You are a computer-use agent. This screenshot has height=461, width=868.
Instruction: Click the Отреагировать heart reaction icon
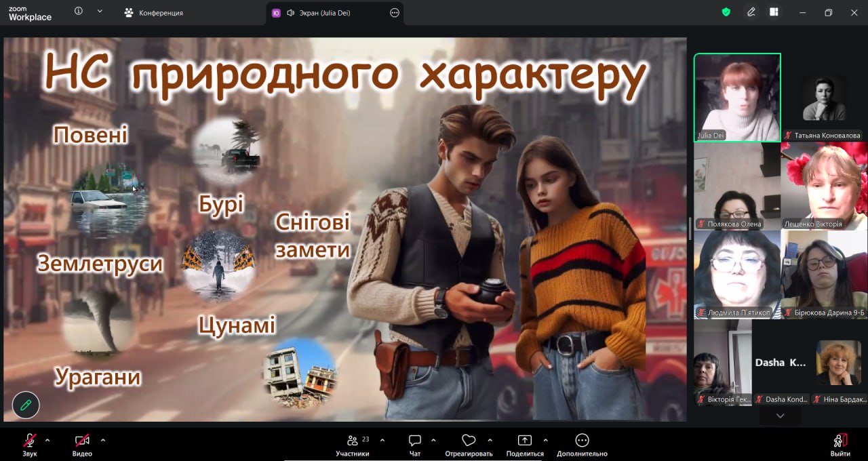(469, 441)
